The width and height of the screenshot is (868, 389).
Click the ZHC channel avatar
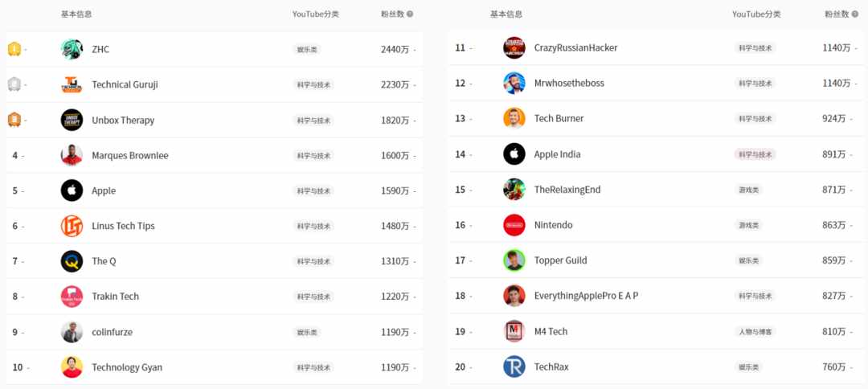pyautogui.click(x=72, y=49)
